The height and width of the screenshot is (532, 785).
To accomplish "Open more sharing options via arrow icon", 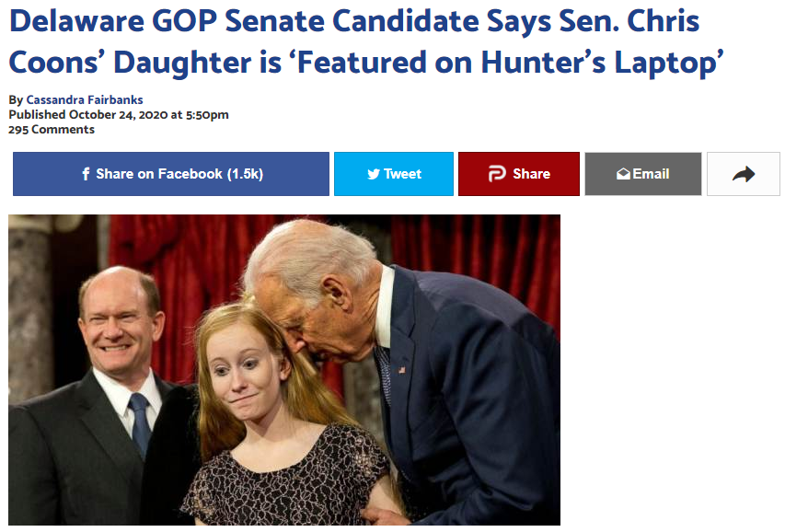I will click(x=743, y=174).
